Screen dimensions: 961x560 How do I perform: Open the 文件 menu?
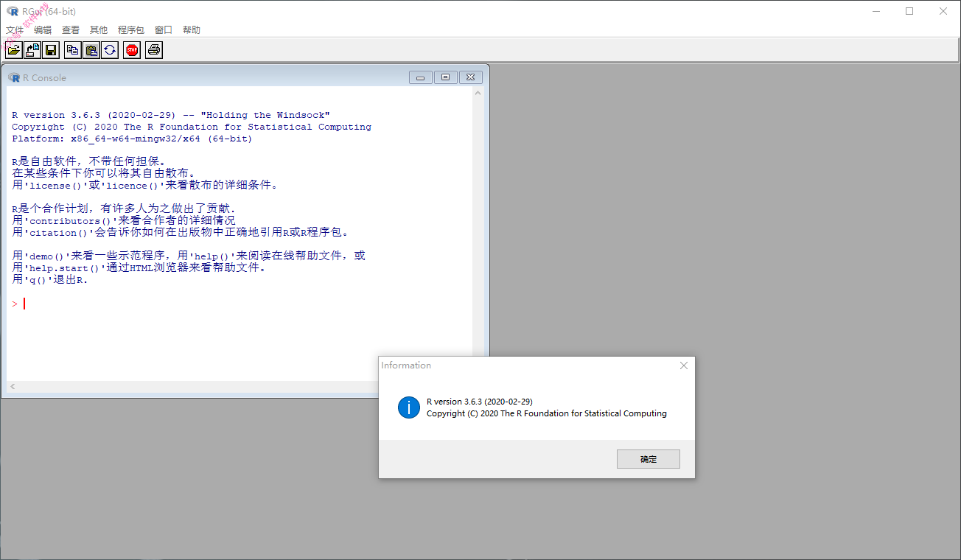[x=15, y=30]
